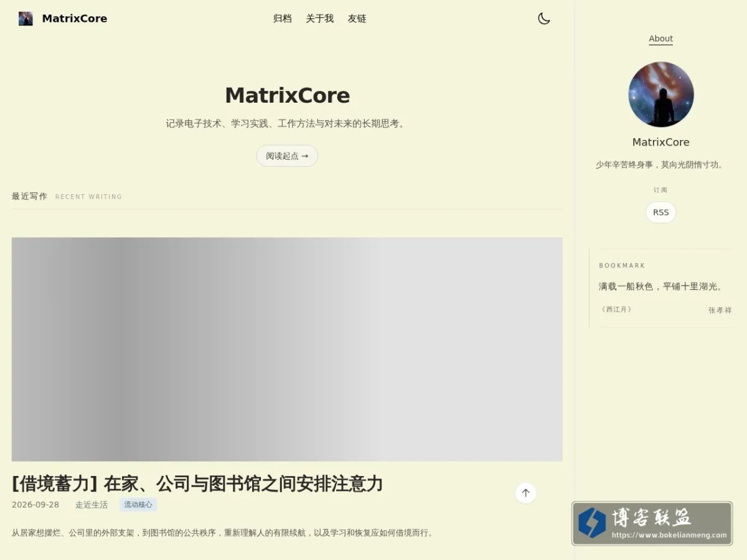Open the article cover image
Screen dimensions: 747x560
coord(287,349)
